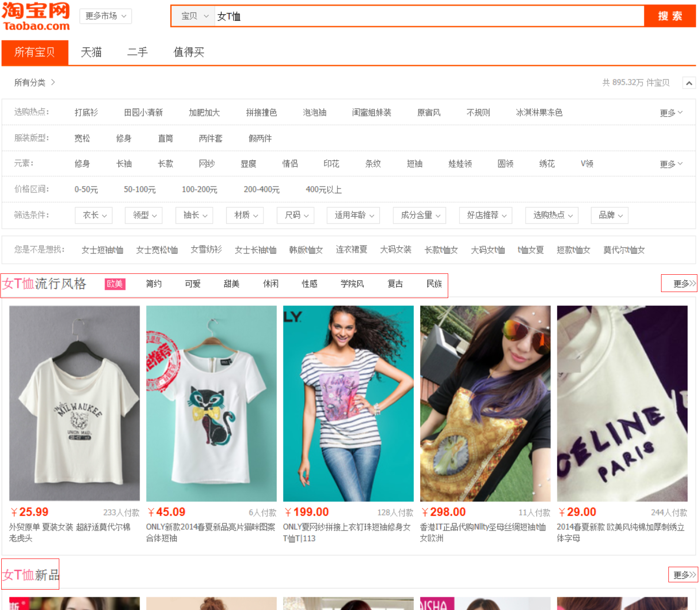This screenshot has height=610, width=700.
Task: Select the 所有宝贝 tab
Action: [35, 52]
